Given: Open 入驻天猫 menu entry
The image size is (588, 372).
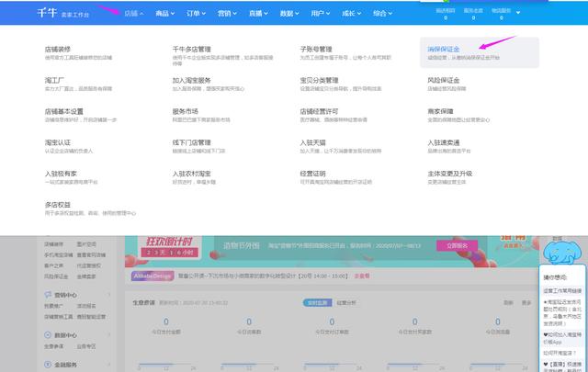Looking at the screenshot, I should tap(312, 142).
